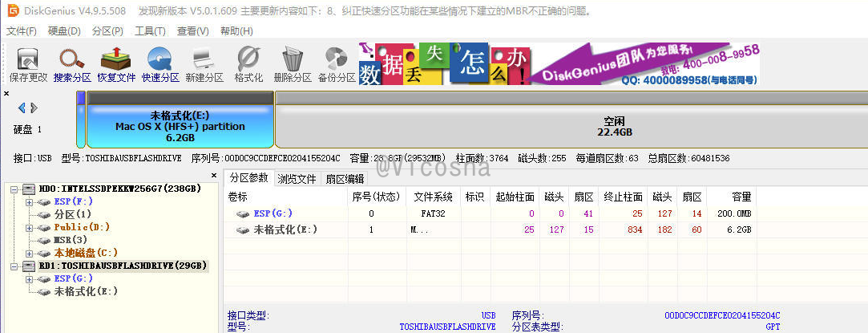Screen dimensions: 868x333
Task: Click the 序号(状态) column header
Action: (376, 197)
